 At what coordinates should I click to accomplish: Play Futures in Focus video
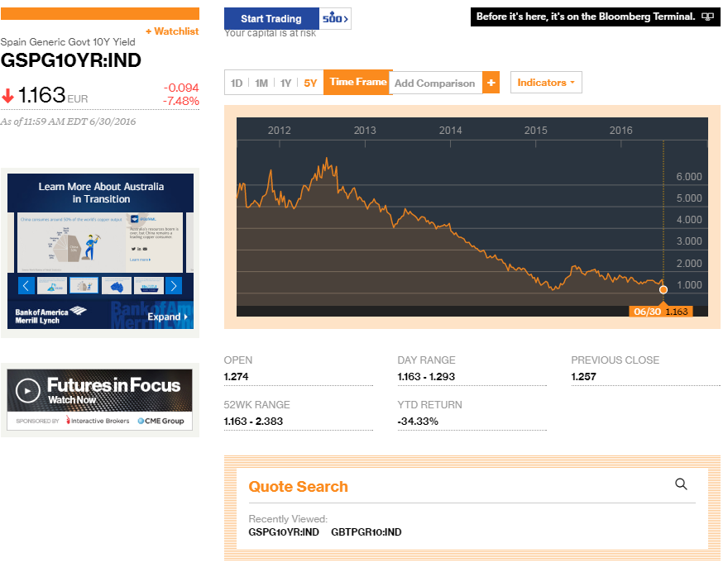point(27,391)
